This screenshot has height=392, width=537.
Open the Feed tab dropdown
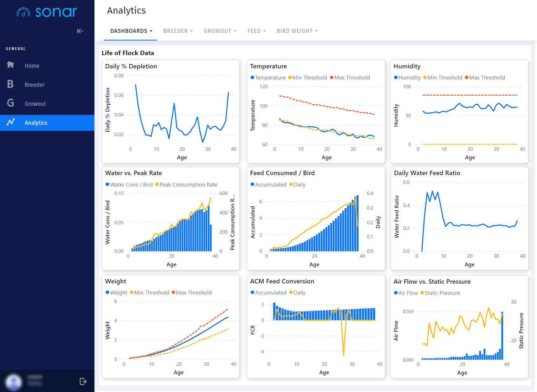point(257,31)
